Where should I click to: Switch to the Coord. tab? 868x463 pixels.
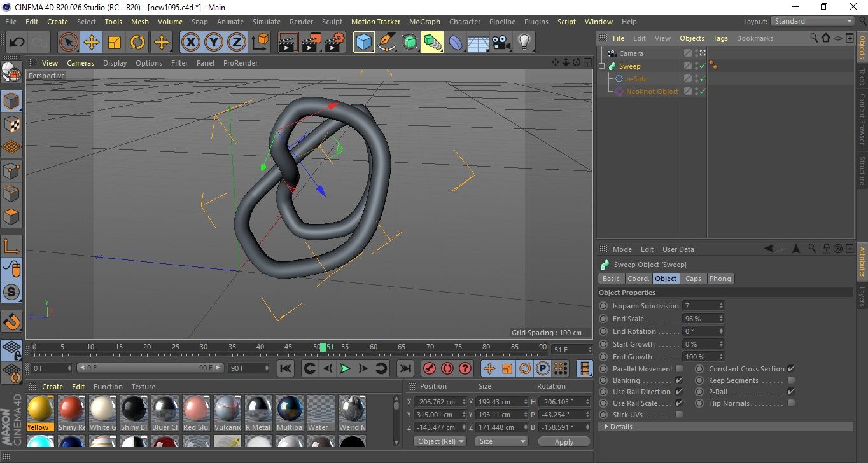point(638,279)
